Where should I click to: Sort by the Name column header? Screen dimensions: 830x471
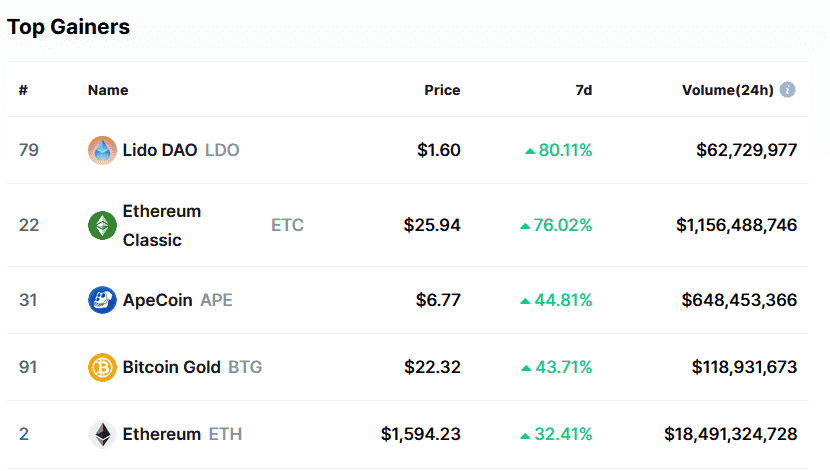108,90
